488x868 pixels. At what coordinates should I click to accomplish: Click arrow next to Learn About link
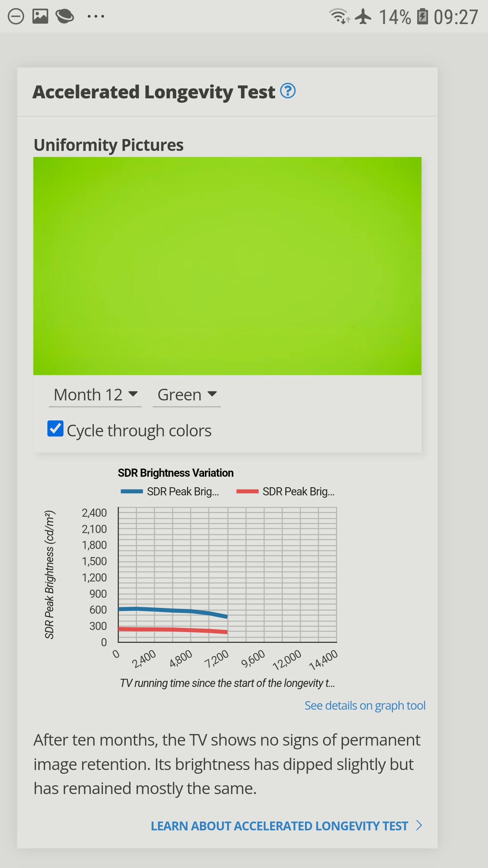click(x=419, y=825)
